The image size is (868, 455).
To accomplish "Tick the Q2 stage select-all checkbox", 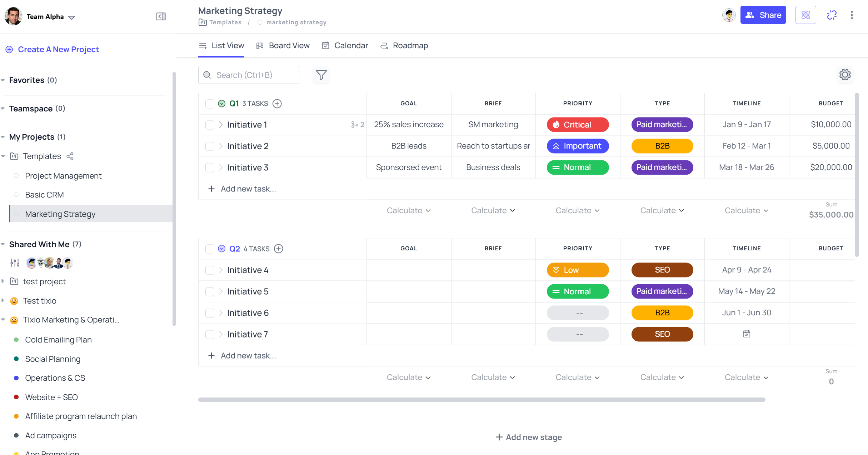I will (x=210, y=249).
